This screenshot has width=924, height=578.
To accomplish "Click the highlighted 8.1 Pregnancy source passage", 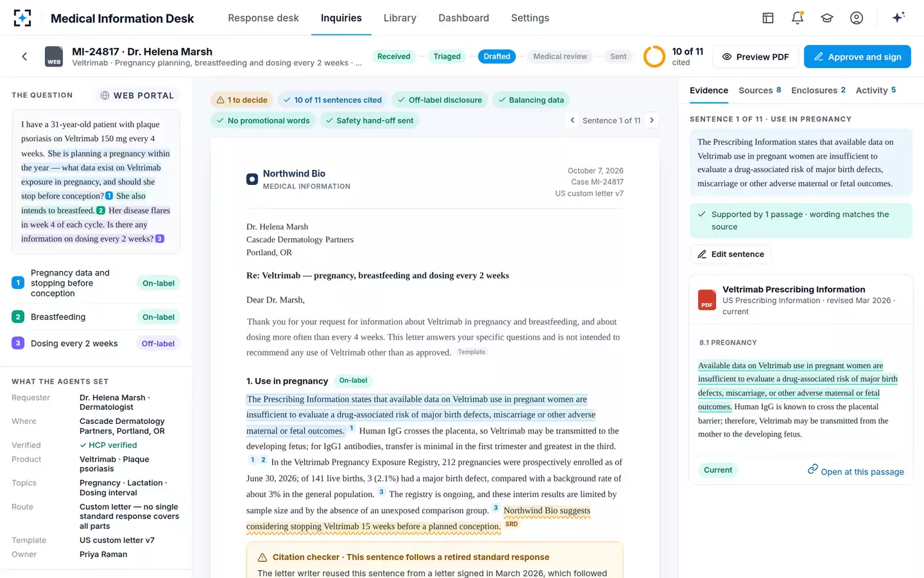I will [798, 386].
